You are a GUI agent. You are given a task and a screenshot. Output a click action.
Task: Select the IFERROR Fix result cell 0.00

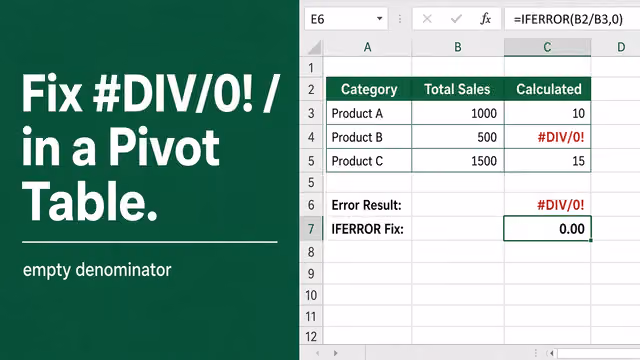(x=547, y=229)
